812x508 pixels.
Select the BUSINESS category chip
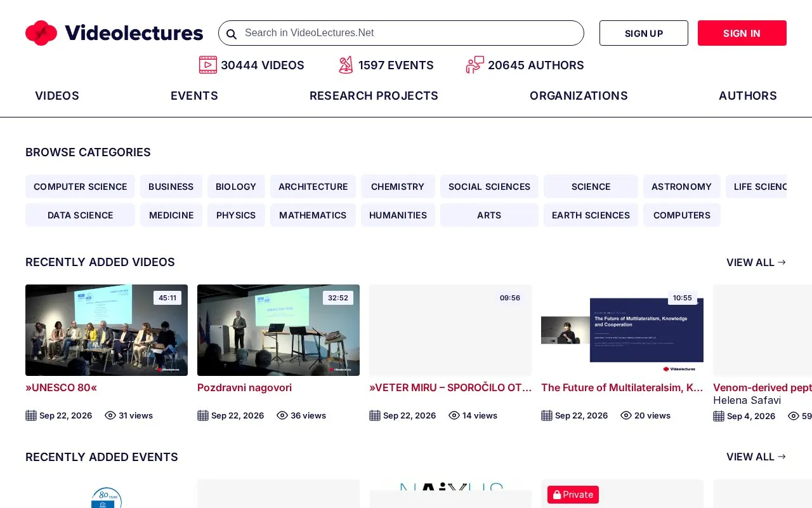point(171,187)
